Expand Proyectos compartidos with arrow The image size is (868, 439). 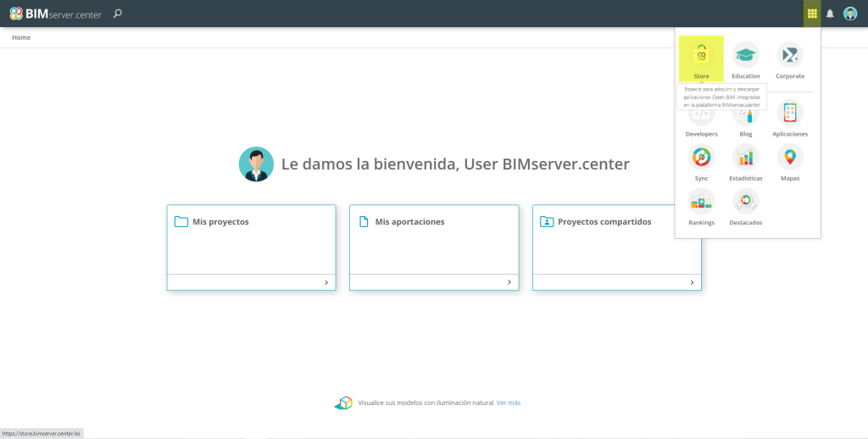(692, 282)
